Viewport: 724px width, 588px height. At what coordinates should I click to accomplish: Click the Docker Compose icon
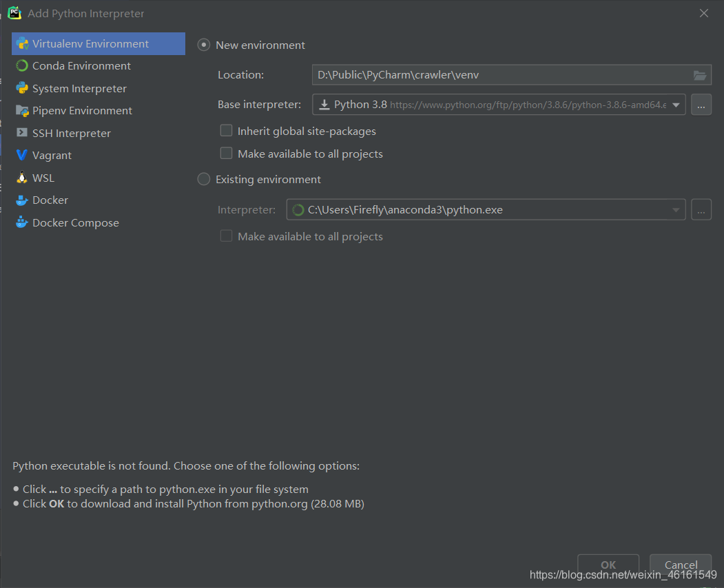click(x=22, y=222)
